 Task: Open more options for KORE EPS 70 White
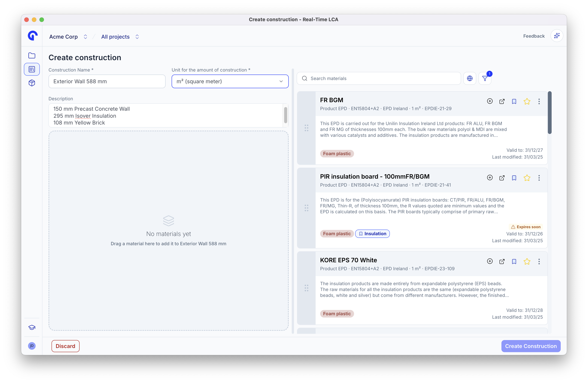click(x=539, y=261)
